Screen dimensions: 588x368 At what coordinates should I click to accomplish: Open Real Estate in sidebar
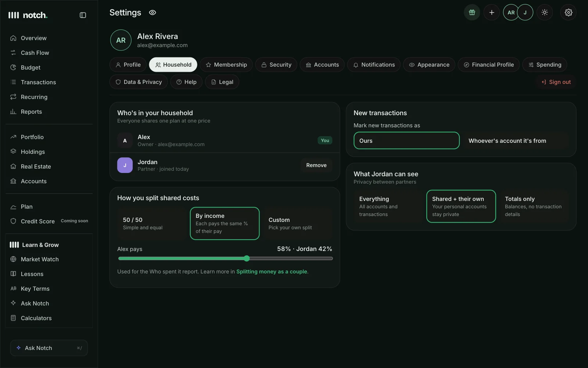pos(49,166)
